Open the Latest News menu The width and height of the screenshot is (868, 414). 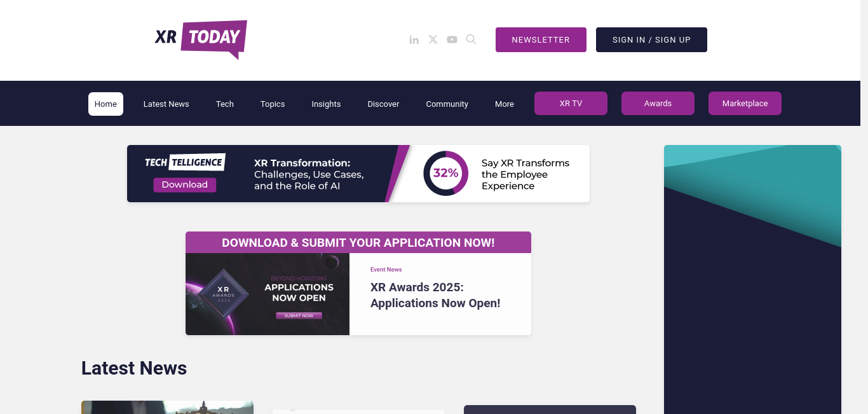[x=166, y=104]
